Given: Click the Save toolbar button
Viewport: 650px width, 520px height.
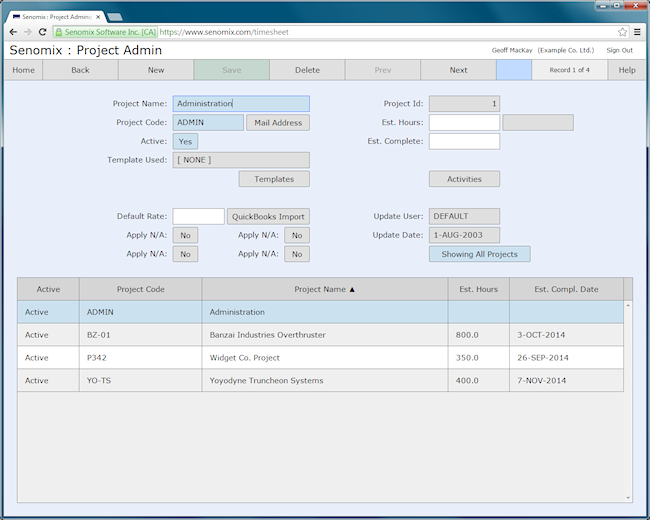Looking at the screenshot, I should point(232,70).
